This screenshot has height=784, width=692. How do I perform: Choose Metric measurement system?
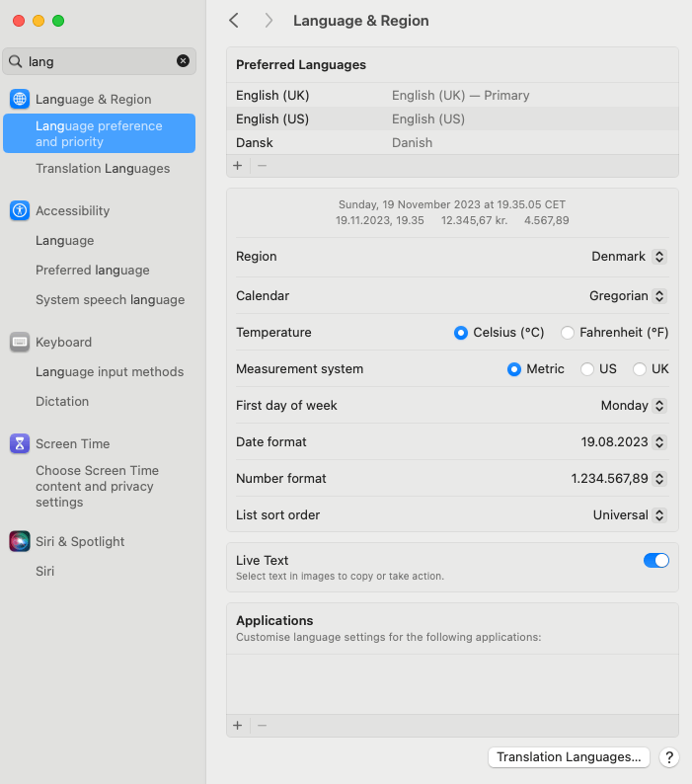(x=513, y=369)
